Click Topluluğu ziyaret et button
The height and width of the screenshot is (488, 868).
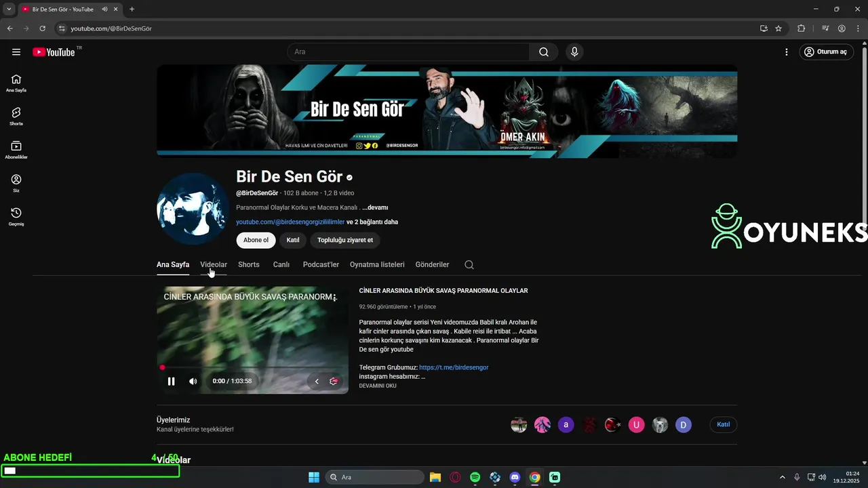click(x=345, y=240)
